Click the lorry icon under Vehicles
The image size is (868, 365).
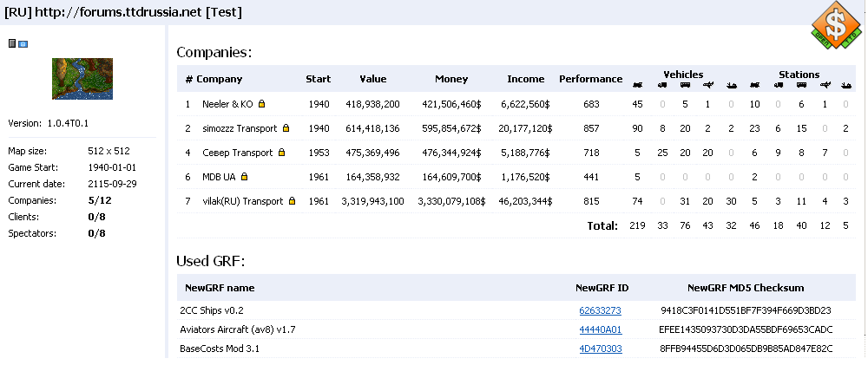662,85
